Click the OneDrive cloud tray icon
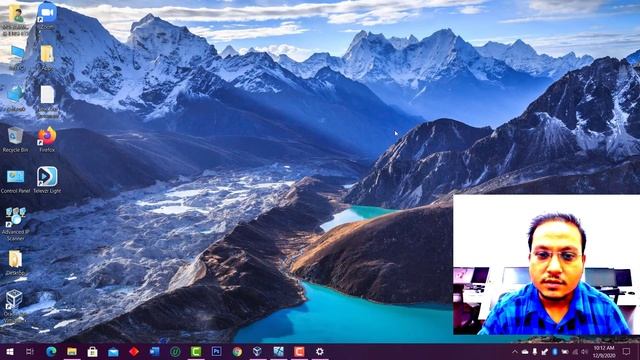Screen dimensions: 640x360 click(x=525, y=351)
